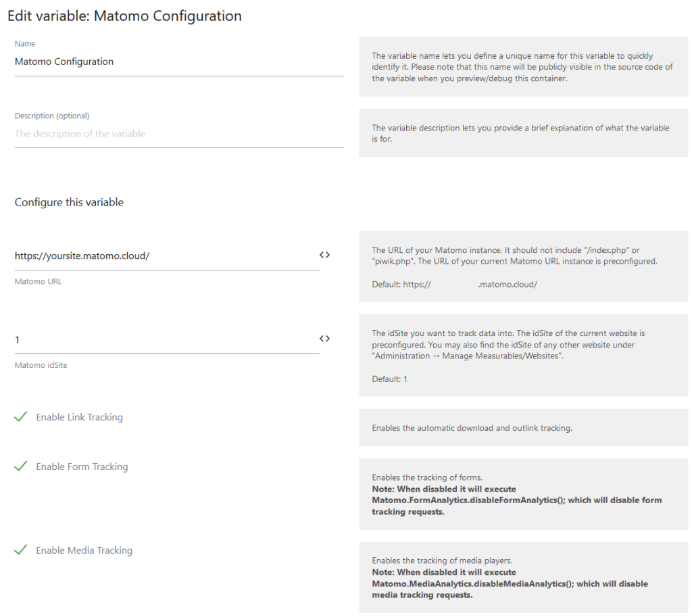Click the Enable Media Tracking label text
The image size is (692, 616).
tap(84, 550)
